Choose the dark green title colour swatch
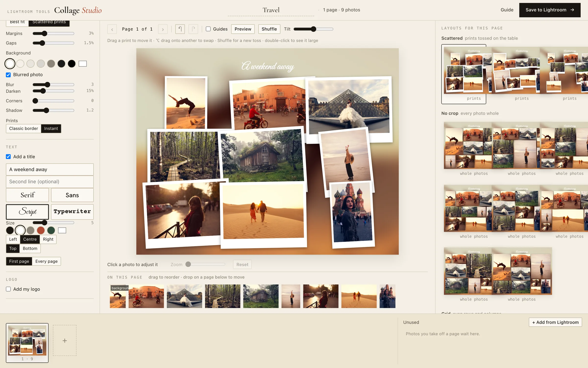Viewport: 588px width, 368px height. pyautogui.click(x=51, y=230)
